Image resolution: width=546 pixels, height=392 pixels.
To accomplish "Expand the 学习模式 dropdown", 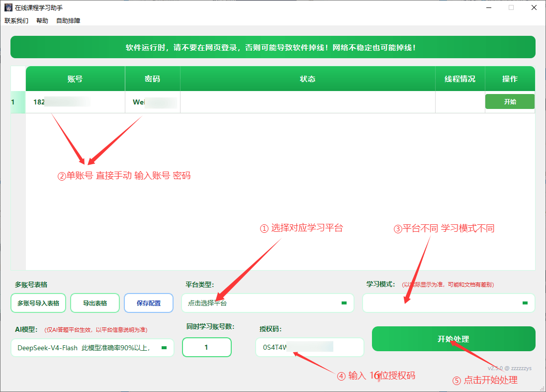I will [x=449, y=303].
